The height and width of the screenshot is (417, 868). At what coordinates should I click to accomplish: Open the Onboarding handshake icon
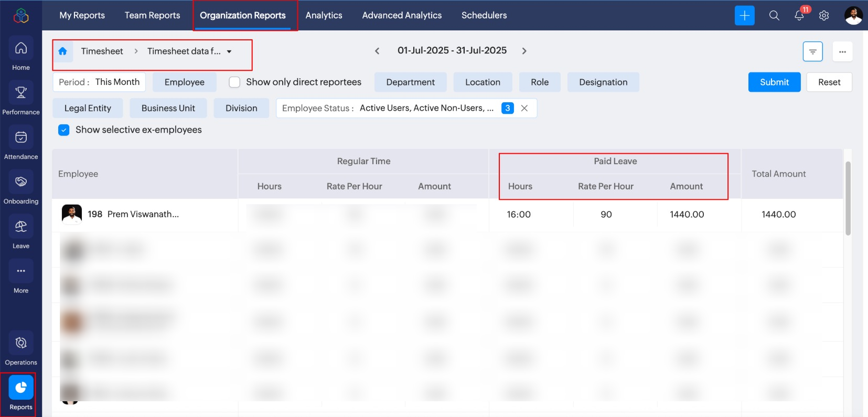(21, 182)
